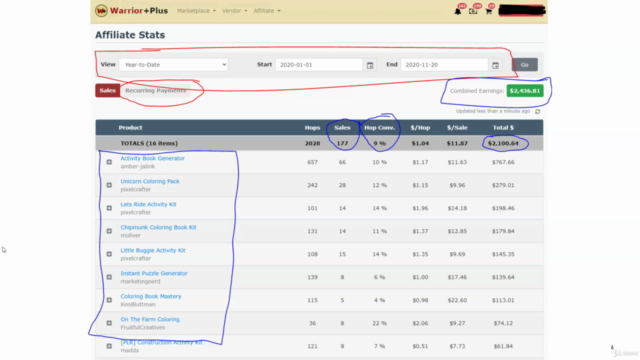
Task: Open the Start date calendar picker
Action: click(x=370, y=65)
